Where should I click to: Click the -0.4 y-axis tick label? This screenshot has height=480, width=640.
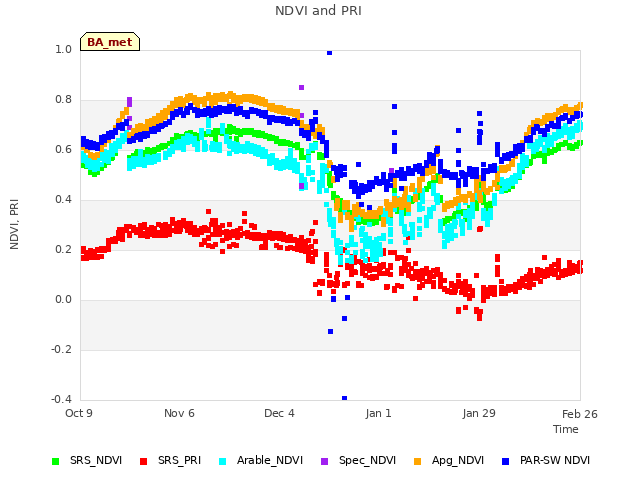click(x=61, y=399)
